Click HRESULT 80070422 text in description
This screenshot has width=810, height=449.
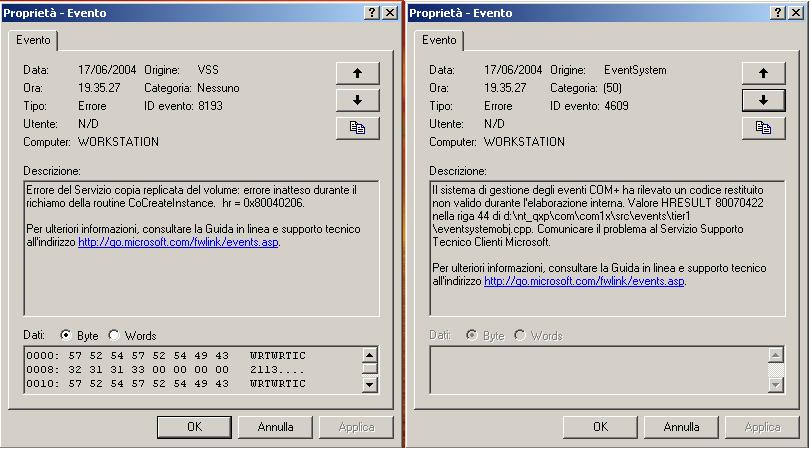[712, 203]
